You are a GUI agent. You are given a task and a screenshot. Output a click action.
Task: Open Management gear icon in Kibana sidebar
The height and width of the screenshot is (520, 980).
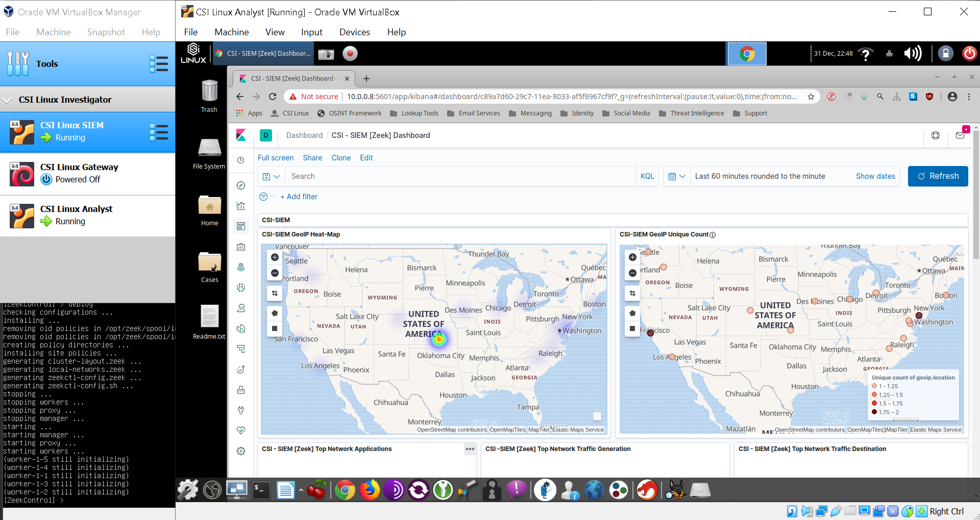241,451
